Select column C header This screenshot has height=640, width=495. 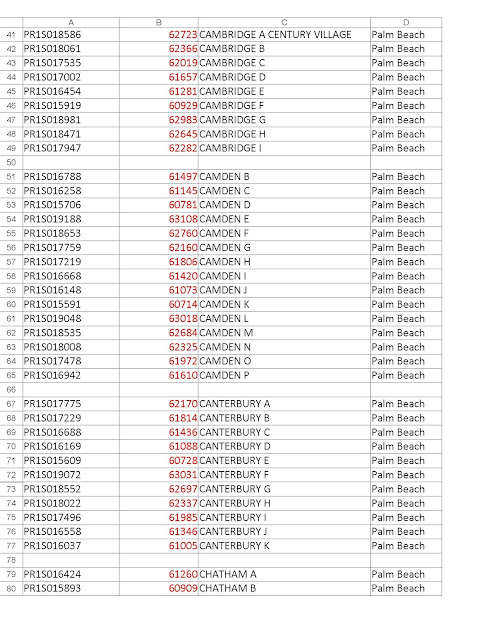pos(284,22)
